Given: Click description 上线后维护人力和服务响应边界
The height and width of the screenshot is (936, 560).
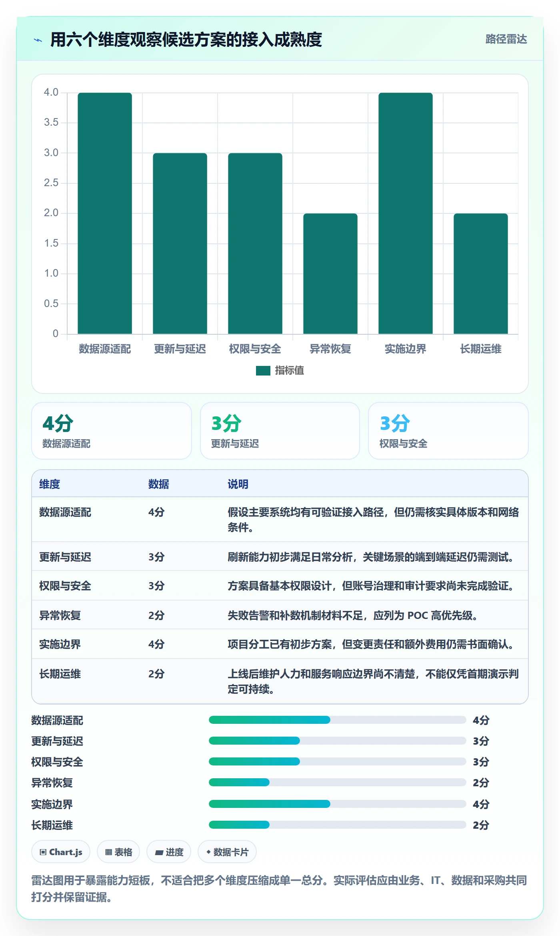Looking at the screenshot, I should point(373,681).
